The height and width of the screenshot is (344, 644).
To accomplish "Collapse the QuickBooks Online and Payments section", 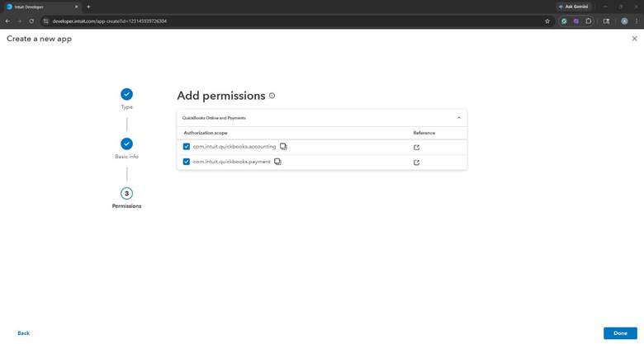I will pos(459,118).
